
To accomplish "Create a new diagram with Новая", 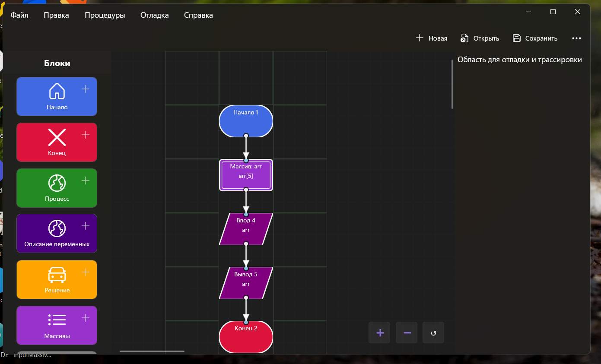I will (x=431, y=38).
